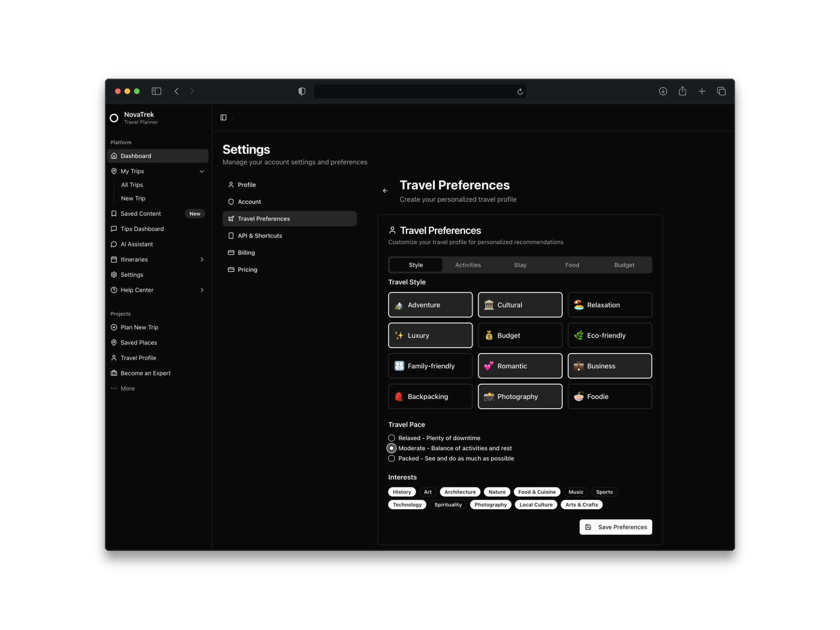Image resolution: width=840 pixels, height=630 pixels.
Task: Select the Relaxed travel pace option
Action: click(x=391, y=437)
